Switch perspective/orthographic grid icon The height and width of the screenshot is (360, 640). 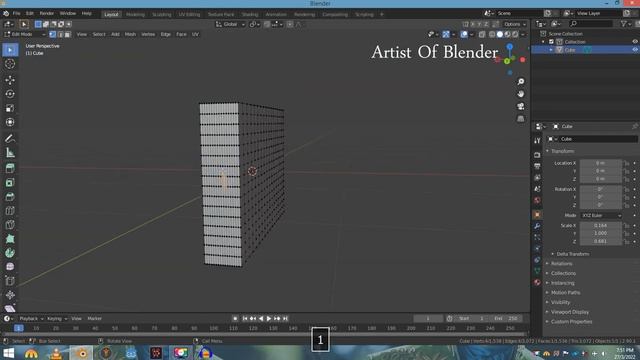521,119
